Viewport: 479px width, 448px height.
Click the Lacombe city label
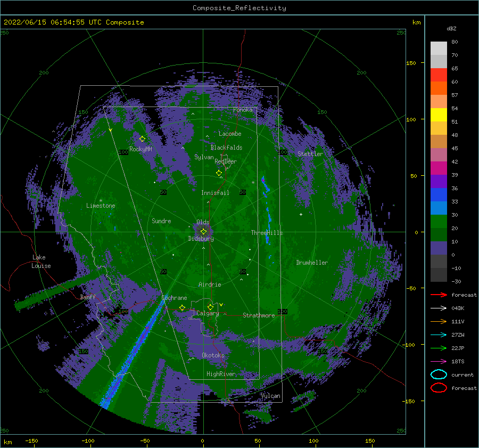(x=230, y=134)
